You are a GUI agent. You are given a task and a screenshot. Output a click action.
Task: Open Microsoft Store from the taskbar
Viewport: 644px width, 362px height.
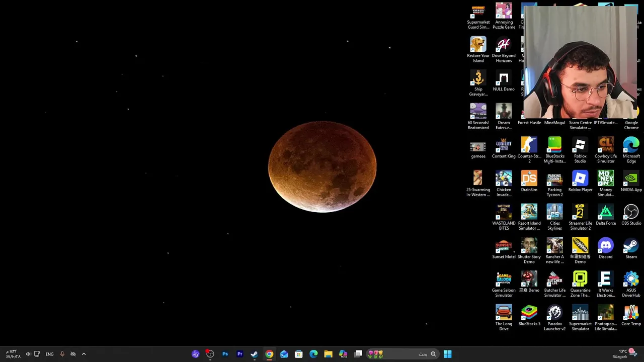(299, 354)
